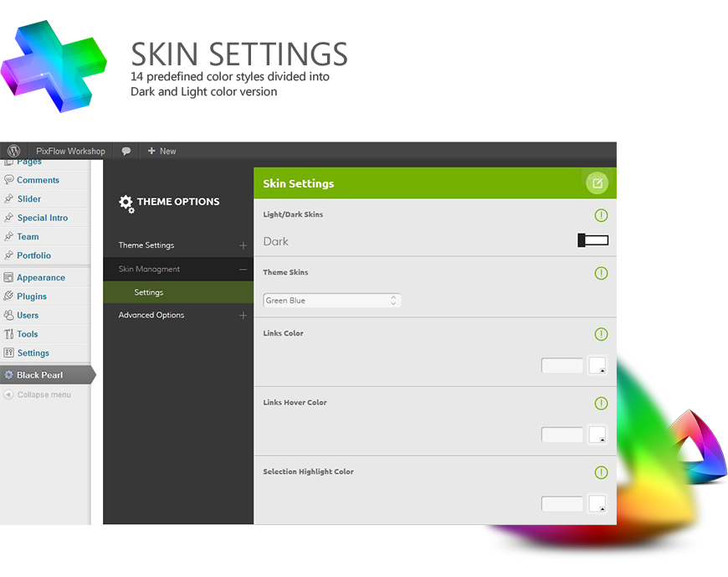This screenshot has height=577, width=728.
Task: Expand the Theme Settings section
Action: click(x=243, y=246)
